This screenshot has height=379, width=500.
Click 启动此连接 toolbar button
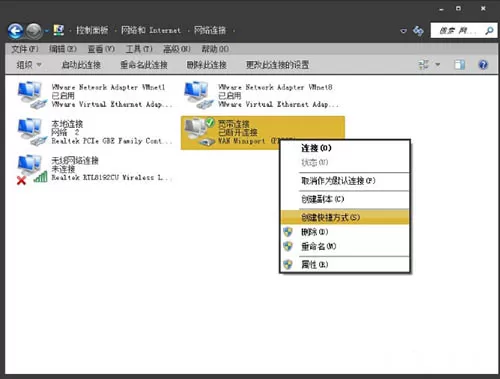81,65
